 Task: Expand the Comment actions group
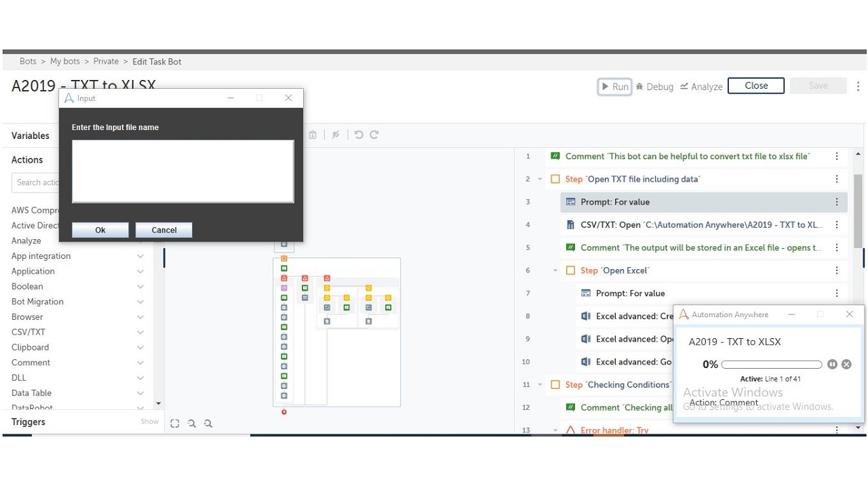(x=140, y=363)
